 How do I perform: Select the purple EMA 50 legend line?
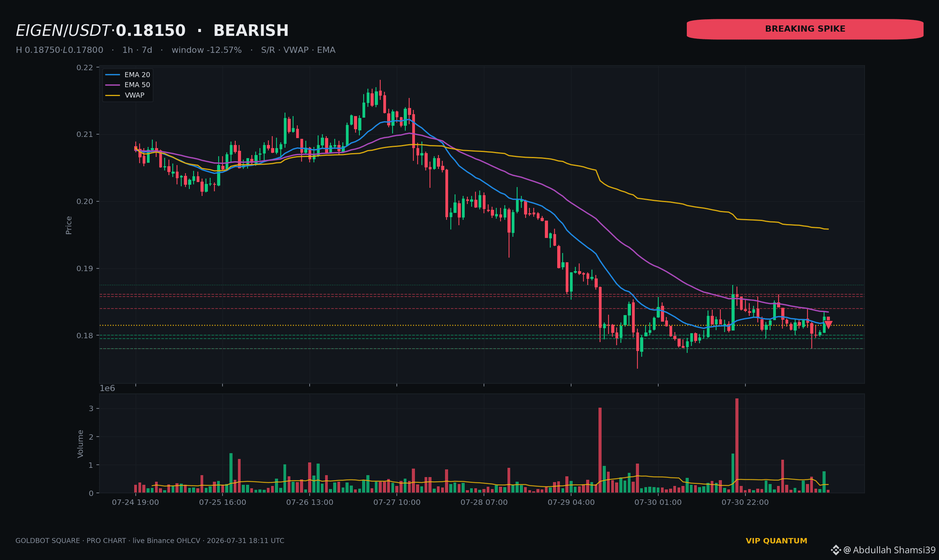pos(113,85)
